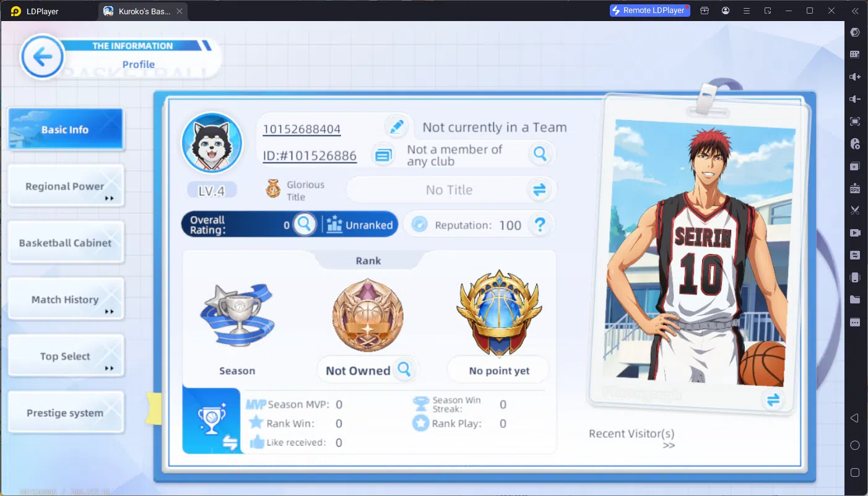868x496 pixels.
Task: Open shared folder icon in sidebar
Action: click(855, 300)
